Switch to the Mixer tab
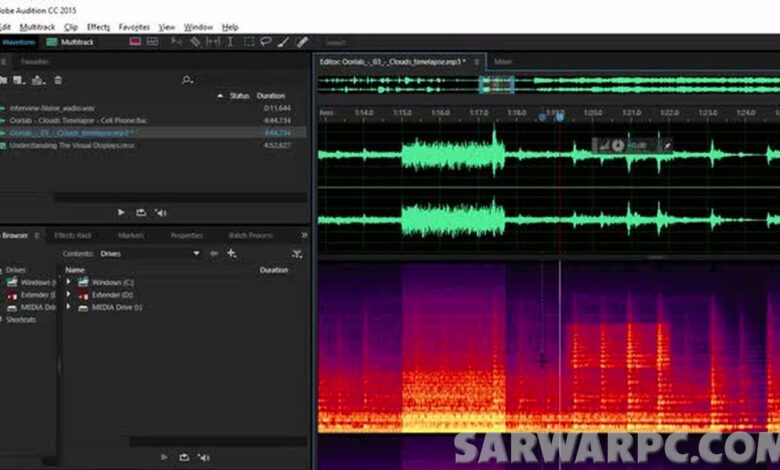This screenshot has width=780, height=470. [x=502, y=62]
